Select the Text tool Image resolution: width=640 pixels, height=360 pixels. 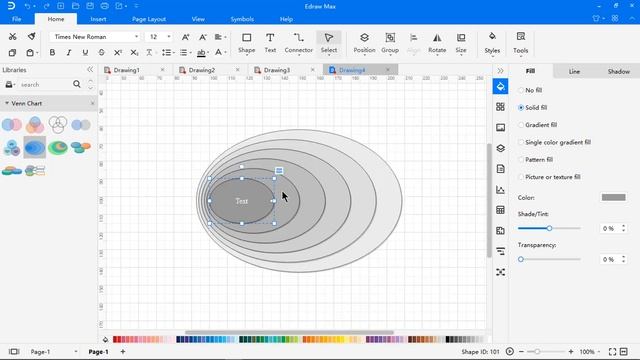point(270,43)
